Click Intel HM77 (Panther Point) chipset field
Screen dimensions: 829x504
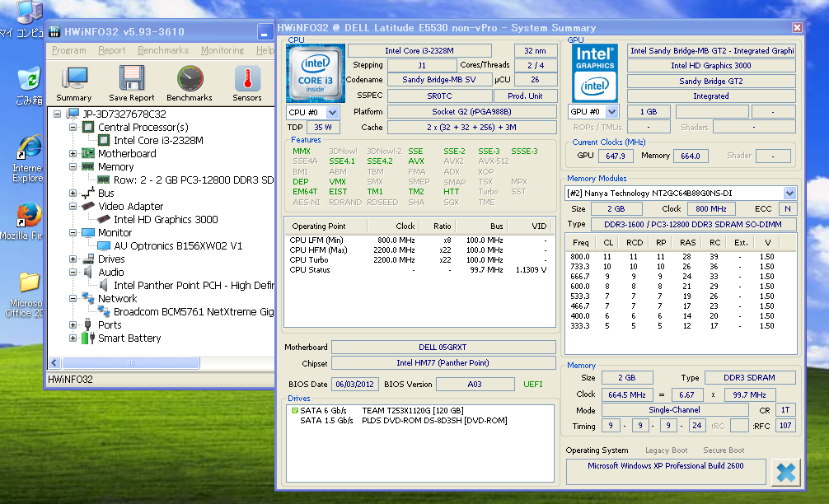[x=443, y=363]
